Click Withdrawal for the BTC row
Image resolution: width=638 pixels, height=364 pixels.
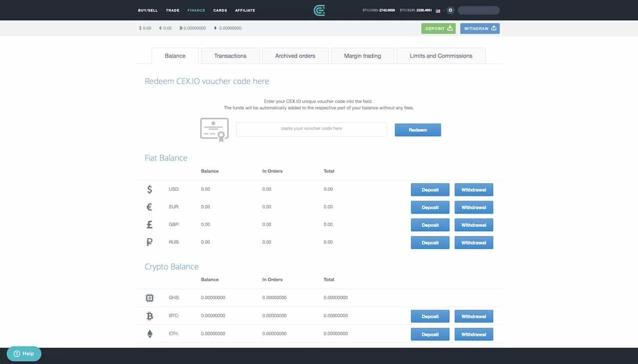click(474, 316)
